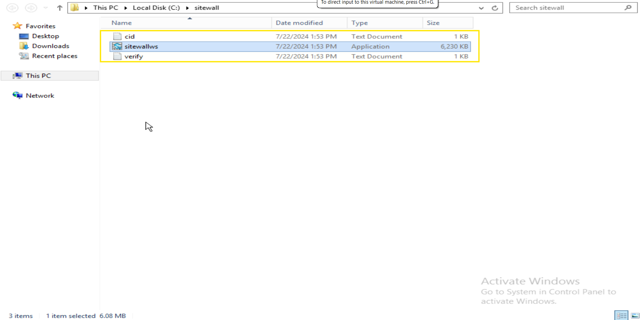
Task: Select the cid text file icon
Action: coord(117,36)
